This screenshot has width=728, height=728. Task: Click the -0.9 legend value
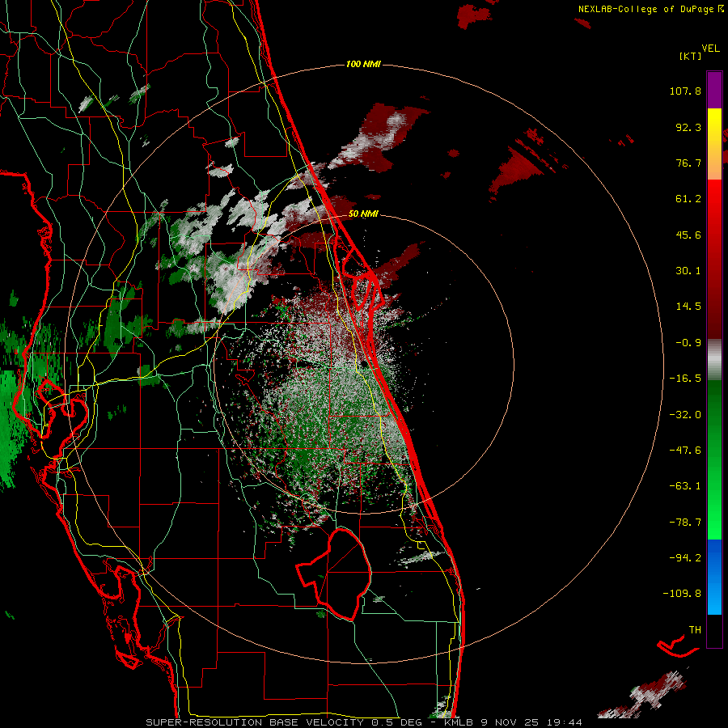click(688, 343)
